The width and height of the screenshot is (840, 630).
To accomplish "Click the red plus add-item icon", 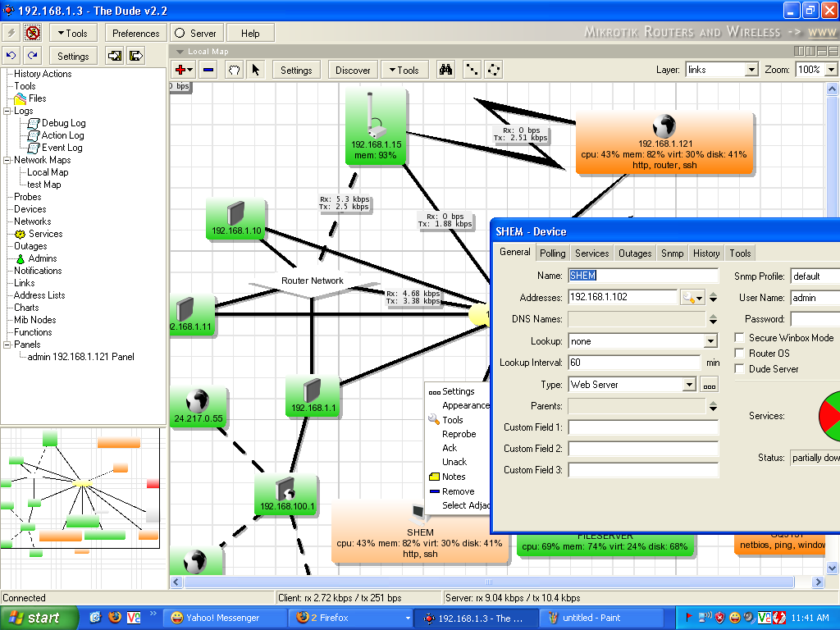I will [x=183, y=71].
